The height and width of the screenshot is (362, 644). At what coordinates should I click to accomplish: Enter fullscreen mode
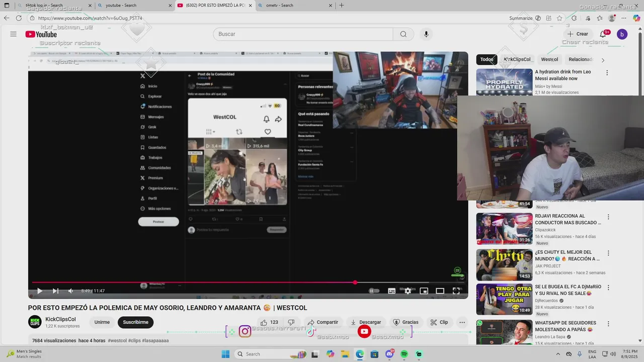[x=456, y=291]
